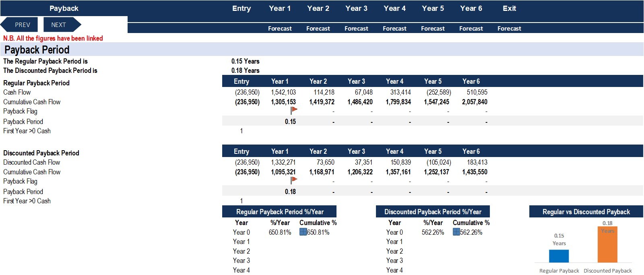Click the Discounted Payback Period row heading
Screen dimensions: 644x275
point(41,153)
